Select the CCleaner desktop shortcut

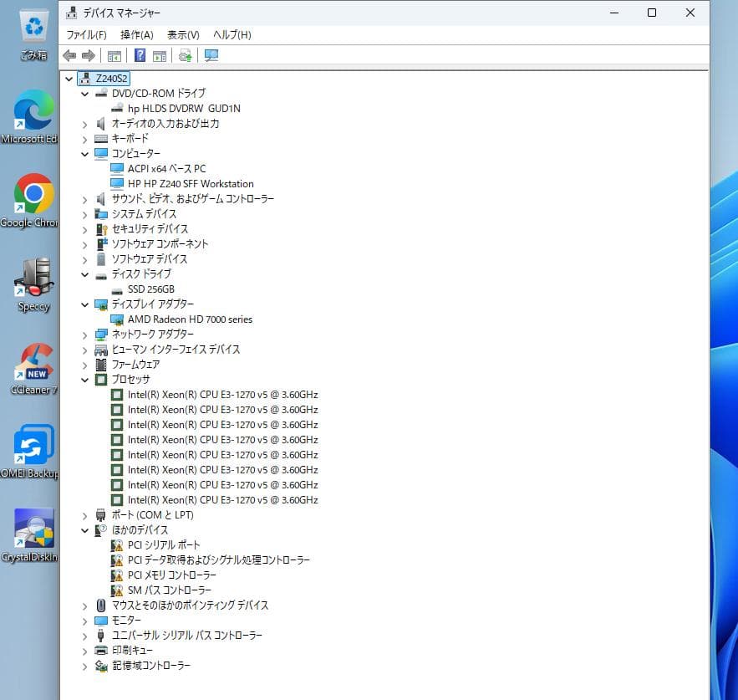pyautogui.click(x=33, y=362)
